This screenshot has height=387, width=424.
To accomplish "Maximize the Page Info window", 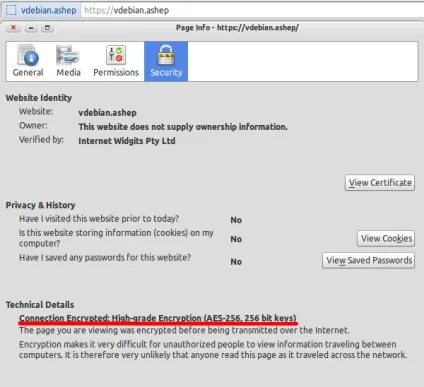I will click(x=47, y=28).
